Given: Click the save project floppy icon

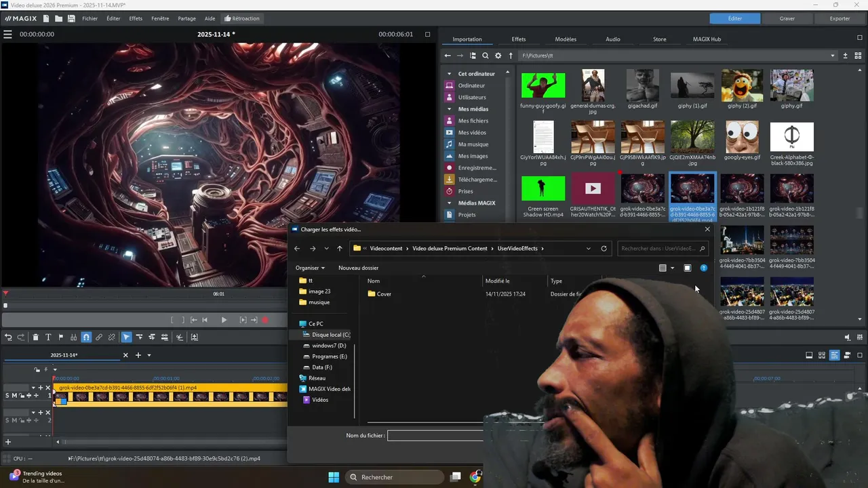Looking at the screenshot, I should [71, 18].
